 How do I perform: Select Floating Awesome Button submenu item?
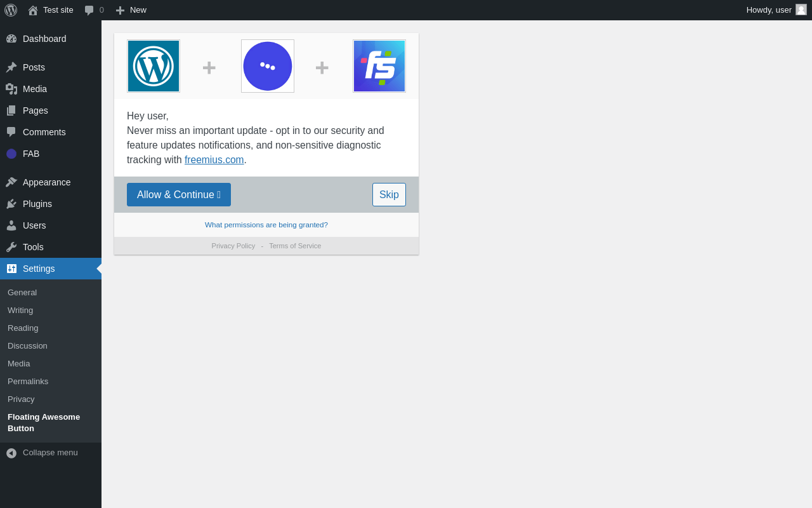tap(51, 423)
